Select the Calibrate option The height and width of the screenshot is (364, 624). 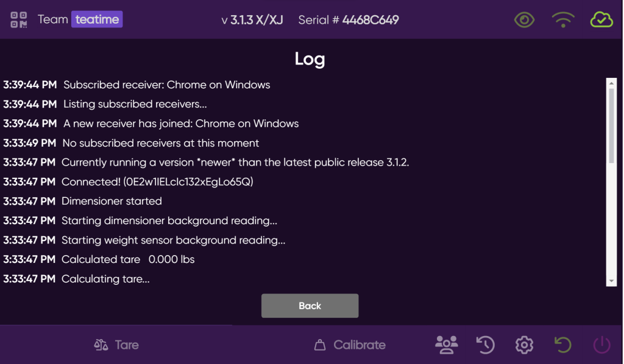[x=350, y=345]
